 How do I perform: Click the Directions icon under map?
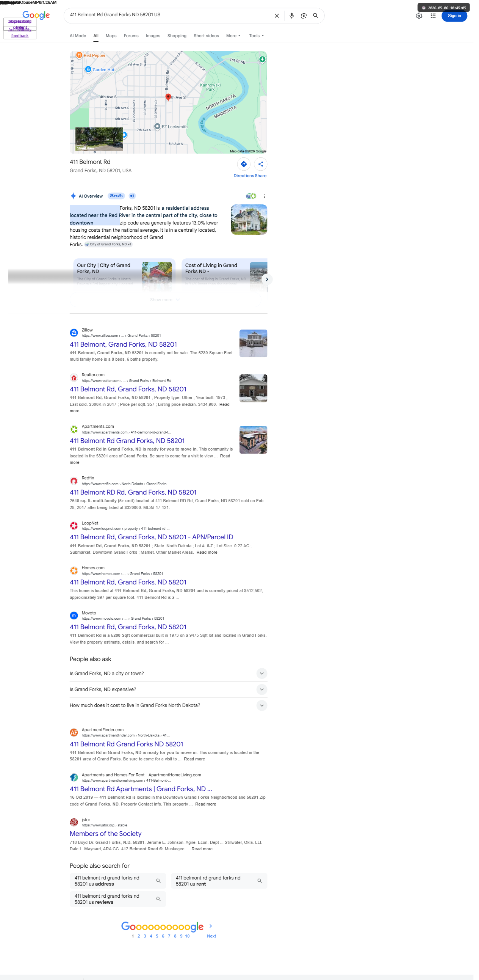pos(244,164)
